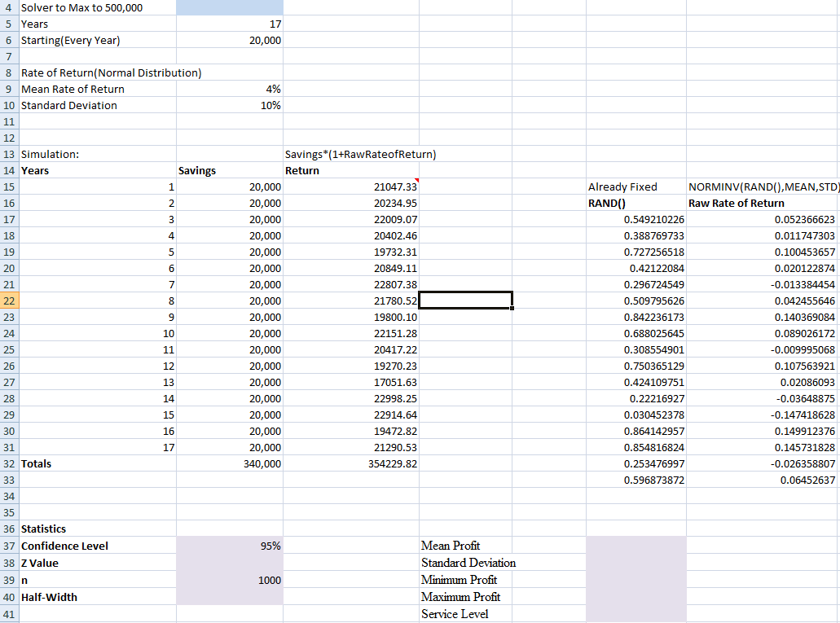The image size is (840, 623).
Task: Click total return 354229.82
Action: click(351, 464)
